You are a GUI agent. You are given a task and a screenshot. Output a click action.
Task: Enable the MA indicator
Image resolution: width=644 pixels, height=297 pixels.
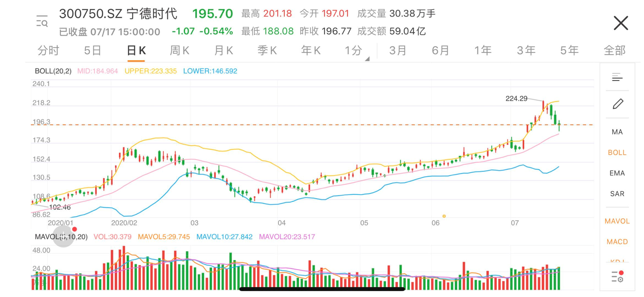(x=617, y=132)
